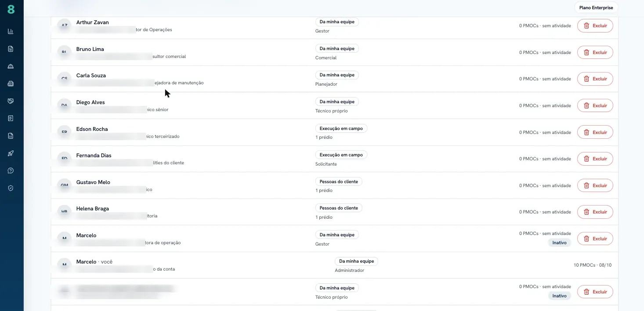Remove Fernanda Dias via Excluir button
The image size is (644, 311).
point(595,159)
